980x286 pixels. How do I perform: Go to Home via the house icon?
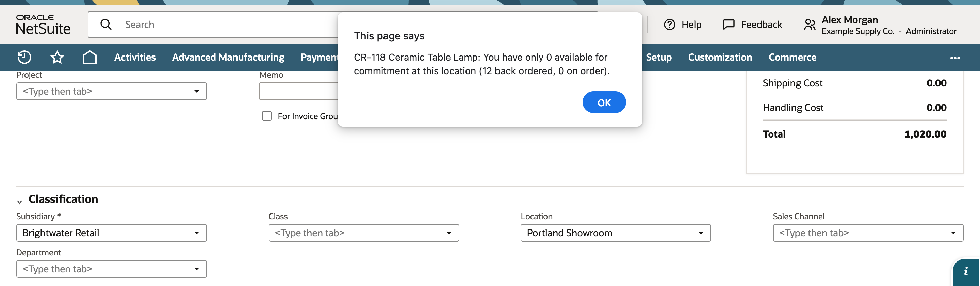(x=90, y=57)
